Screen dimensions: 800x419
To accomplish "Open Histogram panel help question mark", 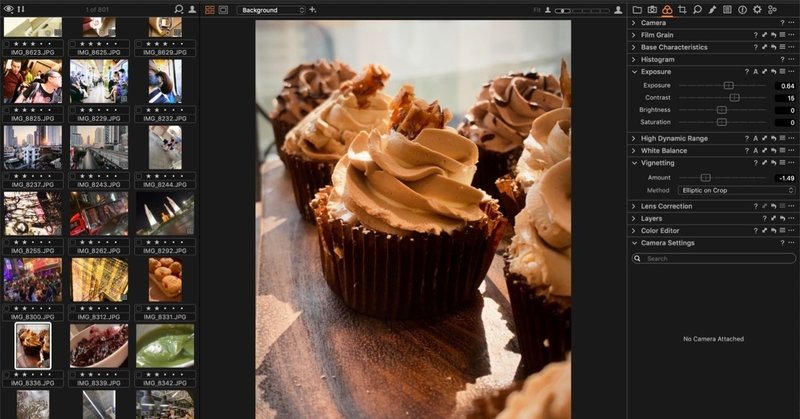I will click(782, 60).
